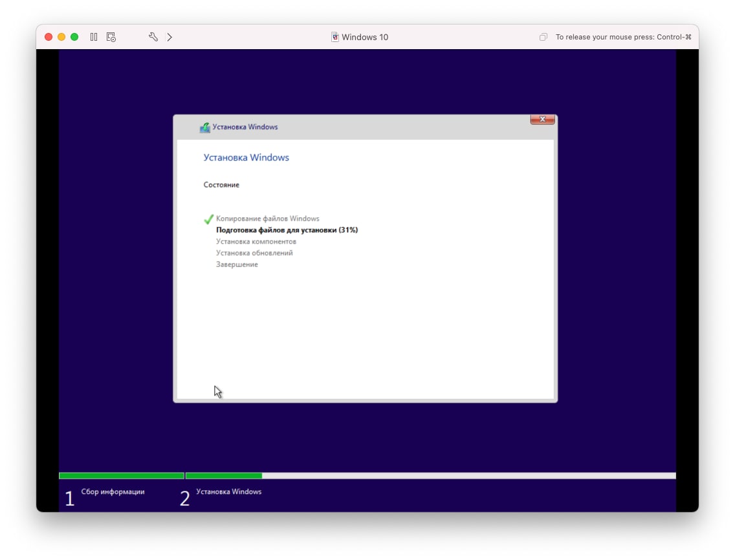Pause the virtual machine
735x560 pixels.
coord(94,37)
